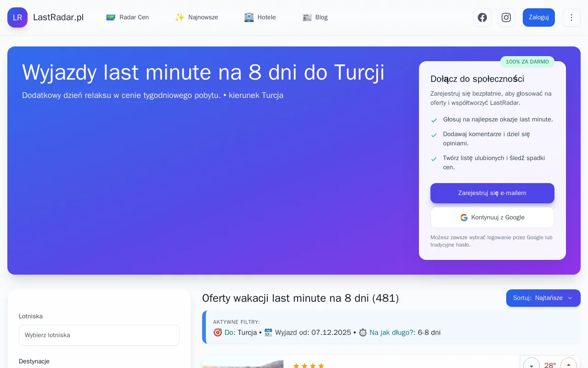The width and height of the screenshot is (588, 368).
Task: Click the LastRadar.pl site name link
Action: (x=58, y=17)
